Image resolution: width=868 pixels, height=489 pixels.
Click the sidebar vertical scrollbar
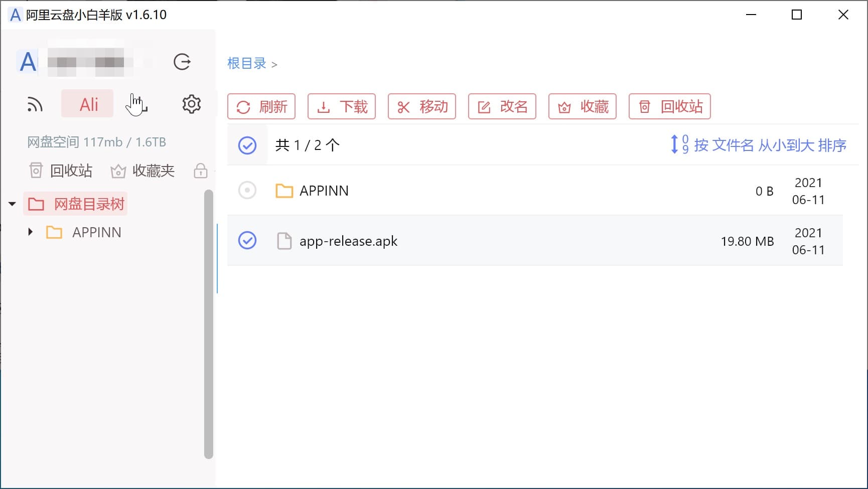(209, 324)
